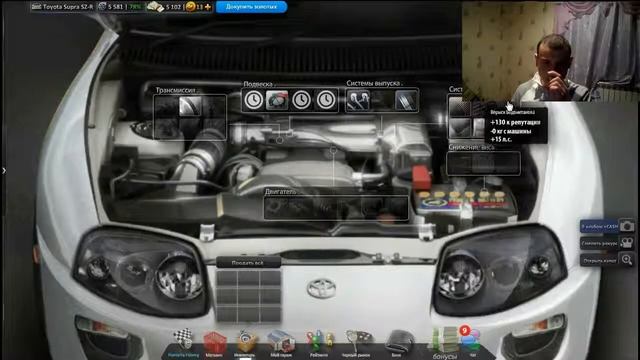
Task: Open the Мой гараж garage icon
Action: tap(281, 342)
